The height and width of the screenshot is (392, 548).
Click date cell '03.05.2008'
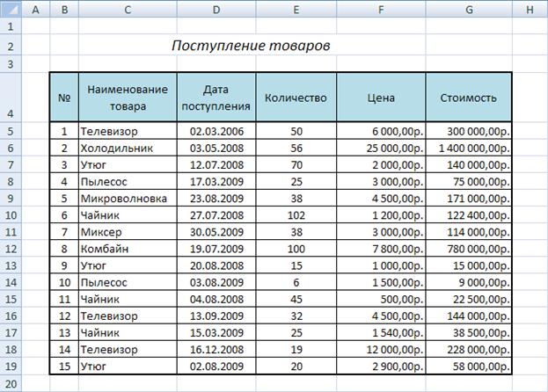216,148
